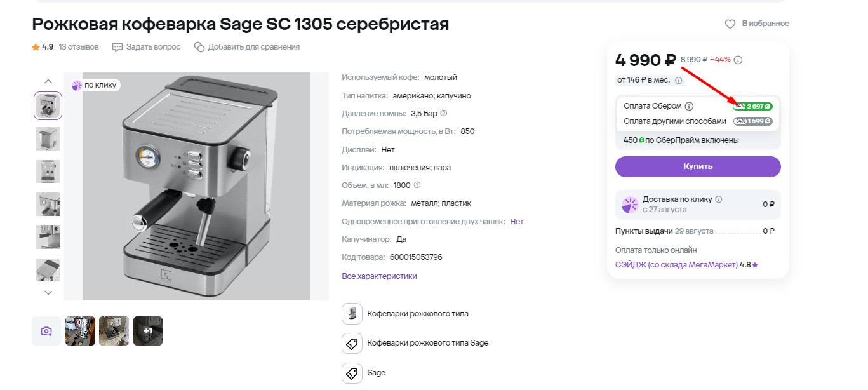
Task: Open the 13 отзывов reviews link
Action: tap(79, 47)
